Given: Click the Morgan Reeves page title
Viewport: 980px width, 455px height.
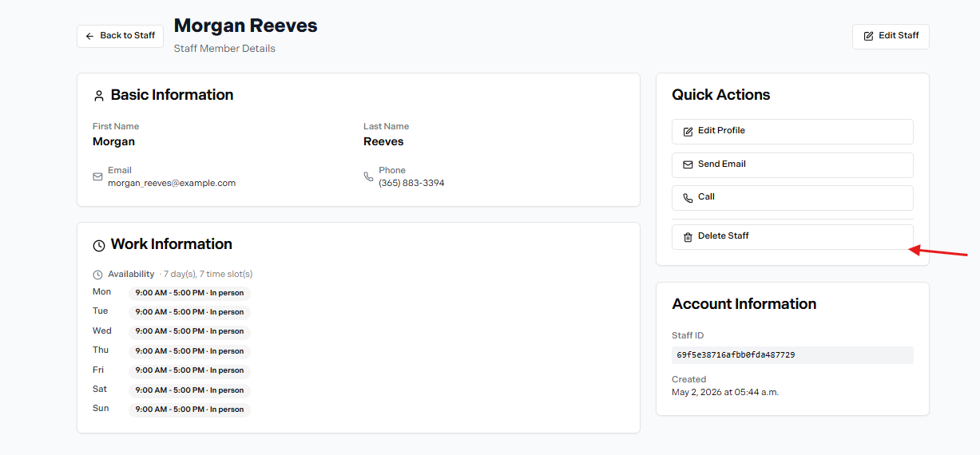Looking at the screenshot, I should tap(245, 26).
